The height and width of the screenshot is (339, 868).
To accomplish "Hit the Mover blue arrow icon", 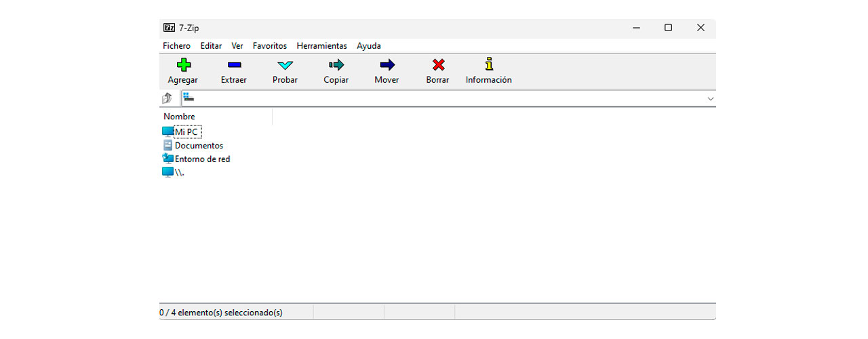I will pos(387,65).
